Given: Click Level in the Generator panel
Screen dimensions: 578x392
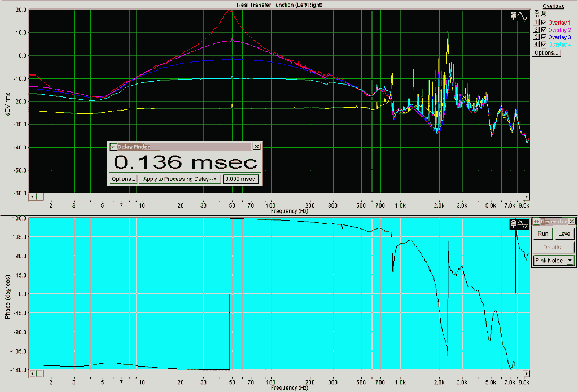Looking at the screenshot, I should click(564, 234).
